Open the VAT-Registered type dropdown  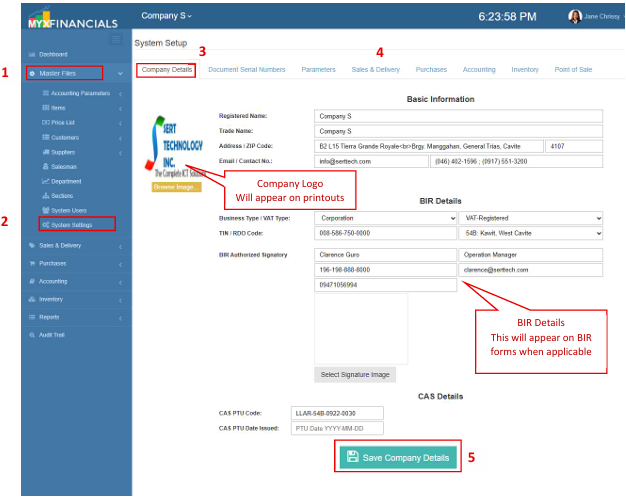[x=531, y=218]
